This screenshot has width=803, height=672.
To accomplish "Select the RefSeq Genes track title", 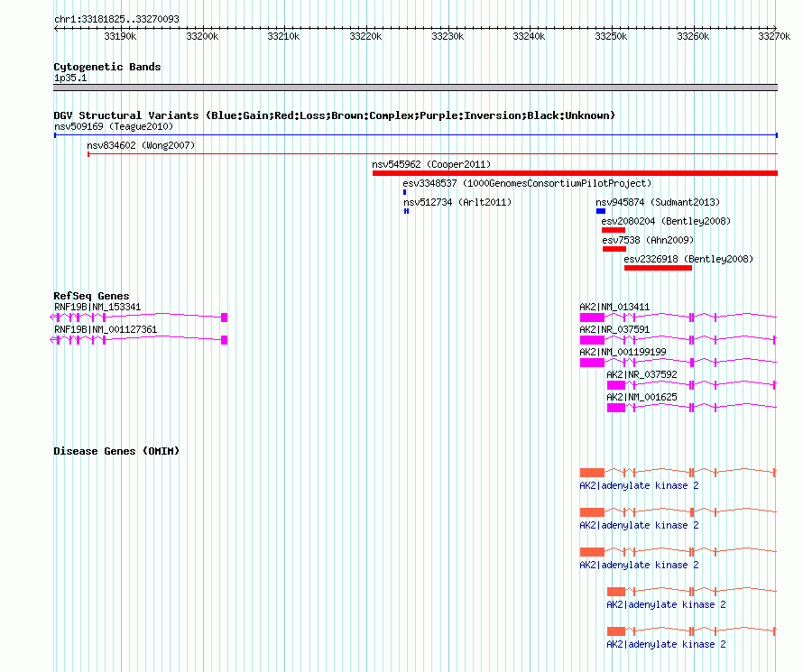I will [91, 296].
